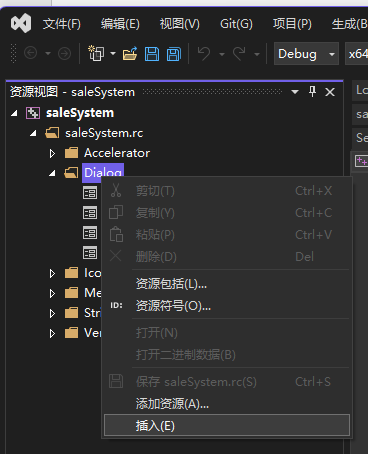Viewport: 368px width, 454px height.
Task: Open the 项目(P) menu
Action: [292, 24]
